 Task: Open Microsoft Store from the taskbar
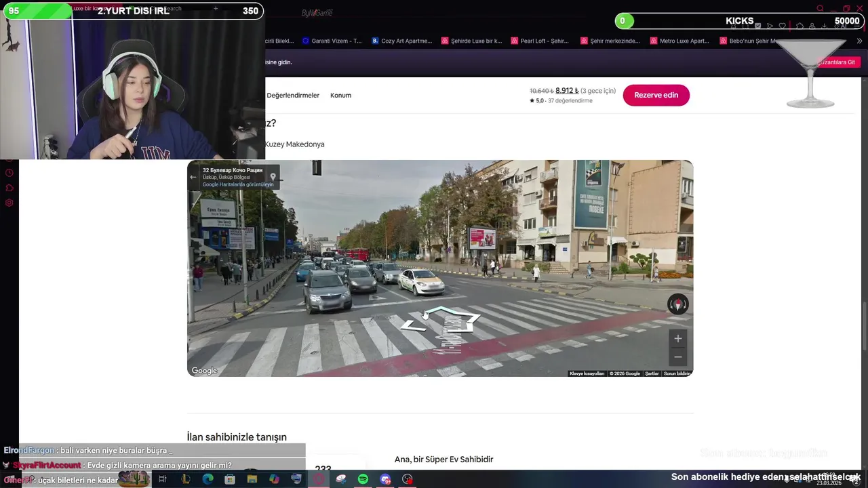[x=230, y=479]
